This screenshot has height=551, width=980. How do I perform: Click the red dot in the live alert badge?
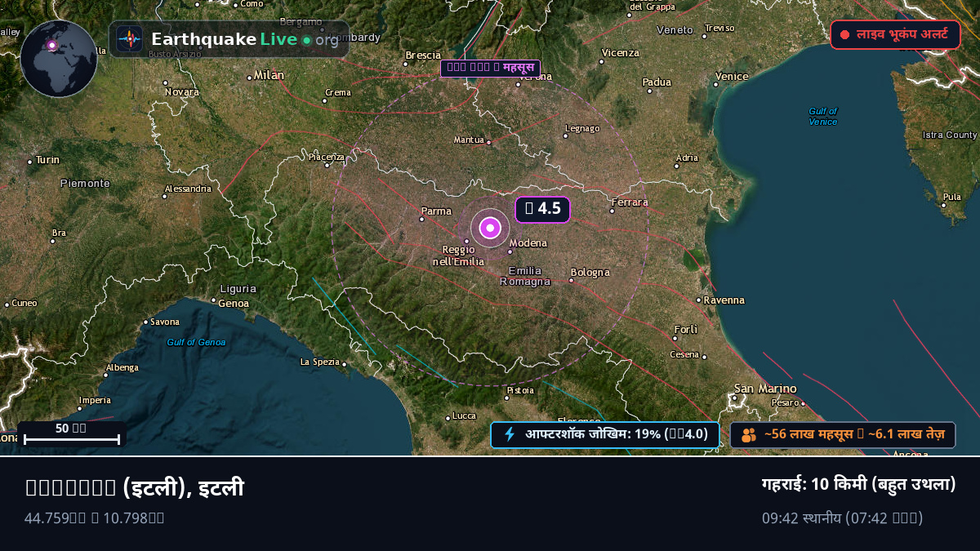(x=844, y=35)
